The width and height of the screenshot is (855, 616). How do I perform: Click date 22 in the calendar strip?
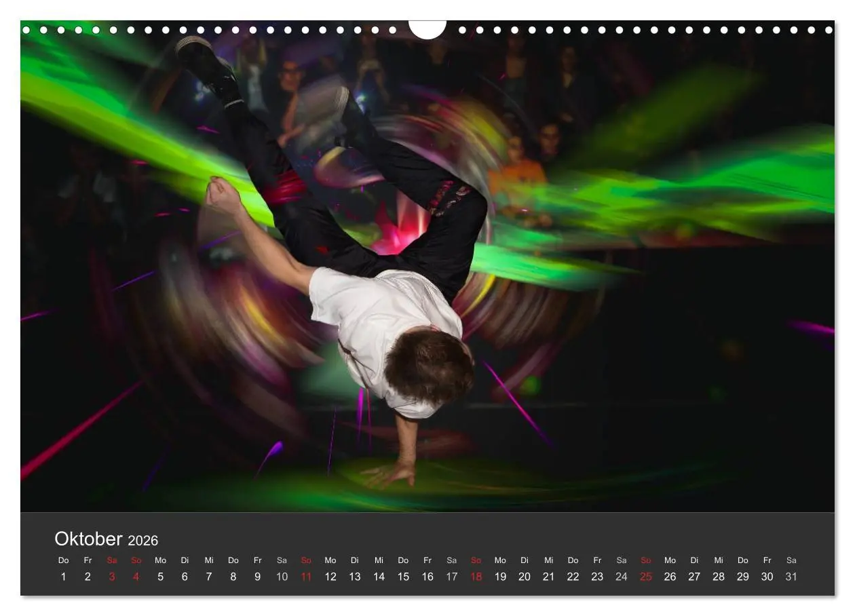[573, 577]
